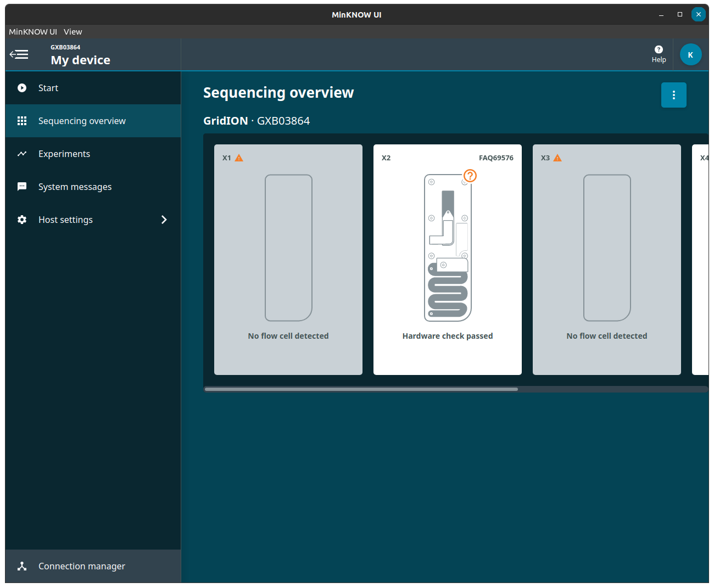Open Connection manager
The image size is (714, 588).
93,566
